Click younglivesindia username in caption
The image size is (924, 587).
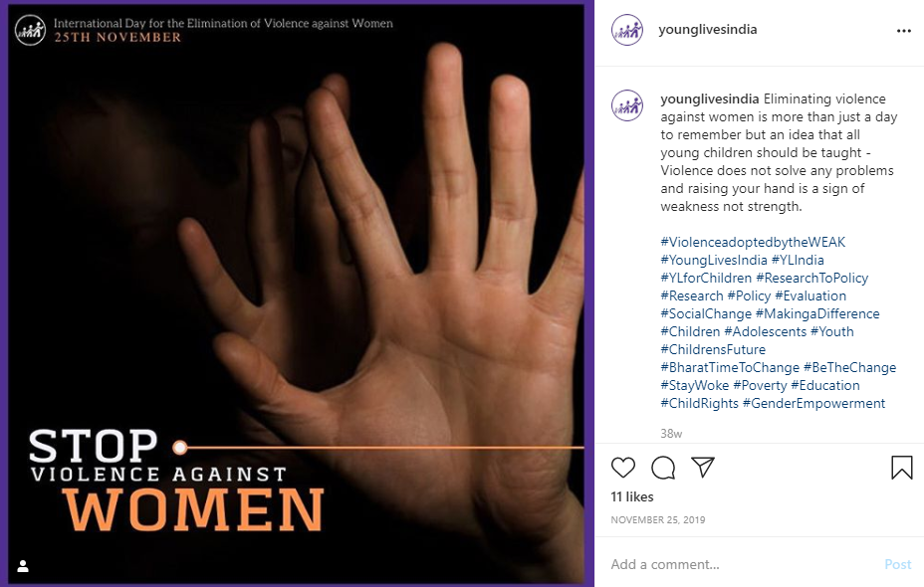tap(710, 98)
